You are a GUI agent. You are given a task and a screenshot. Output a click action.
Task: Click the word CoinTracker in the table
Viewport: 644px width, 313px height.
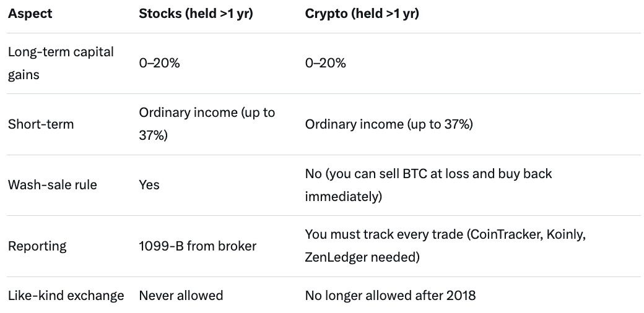(x=511, y=234)
